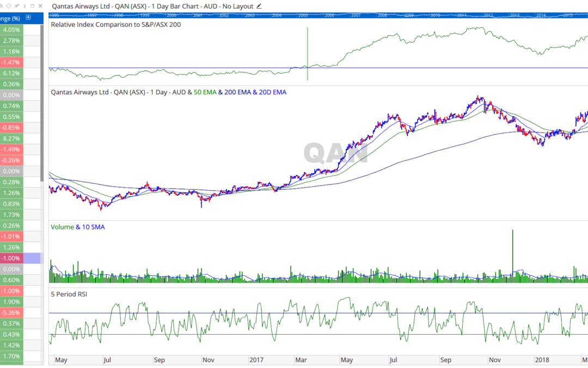
Task: Click the diamond icon in watchlist panel title
Action: (x=8, y=5)
